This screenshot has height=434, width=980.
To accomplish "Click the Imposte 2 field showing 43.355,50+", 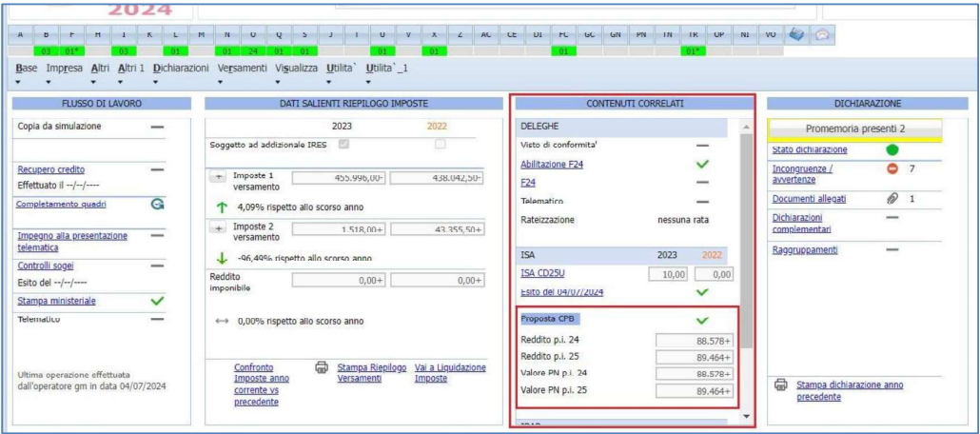I will [438, 229].
